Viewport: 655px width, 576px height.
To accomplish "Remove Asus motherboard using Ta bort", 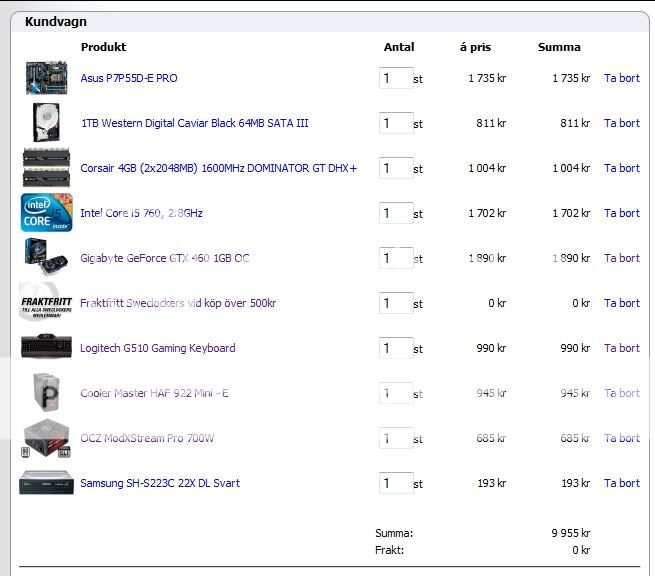I will point(621,78).
